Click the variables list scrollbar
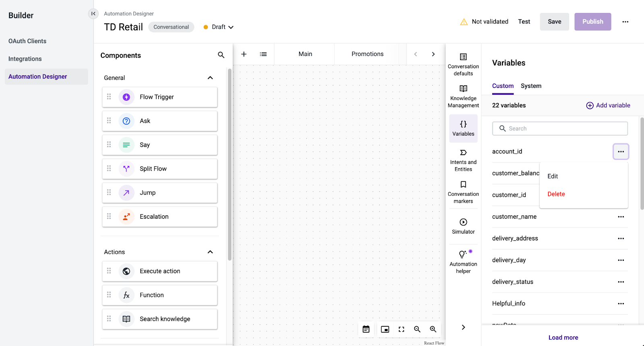The width and height of the screenshot is (644, 346). click(x=642, y=163)
